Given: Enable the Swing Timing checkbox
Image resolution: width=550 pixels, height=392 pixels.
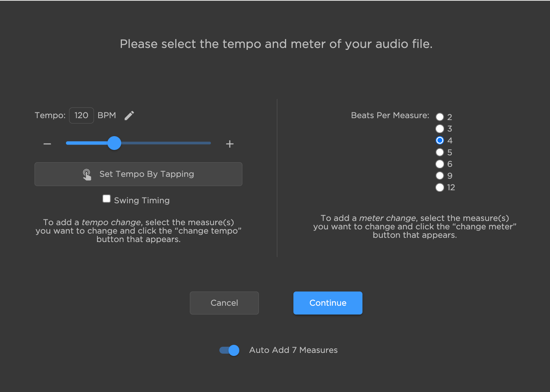Looking at the screenshot, I should (106, 198).
